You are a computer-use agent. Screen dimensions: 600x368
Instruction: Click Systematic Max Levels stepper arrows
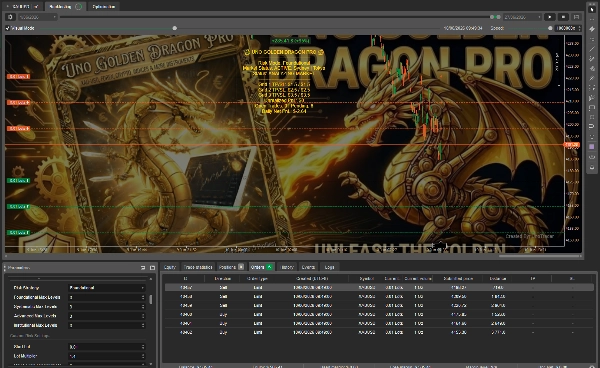(143, 307)
